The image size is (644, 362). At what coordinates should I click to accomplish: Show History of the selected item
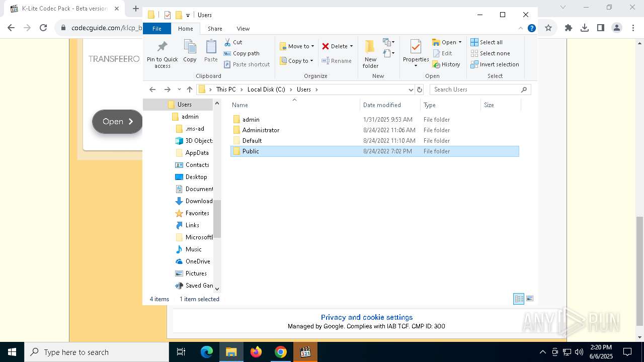coord(446,64)
